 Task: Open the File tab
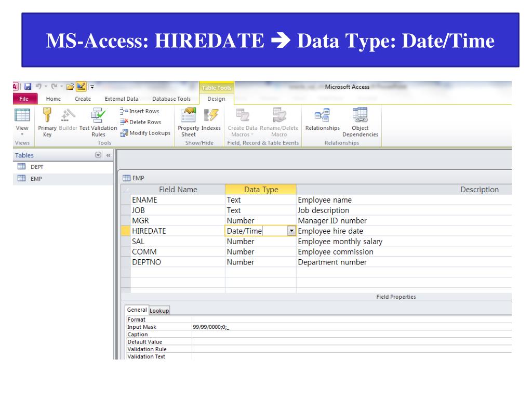[x=24, y=99]
